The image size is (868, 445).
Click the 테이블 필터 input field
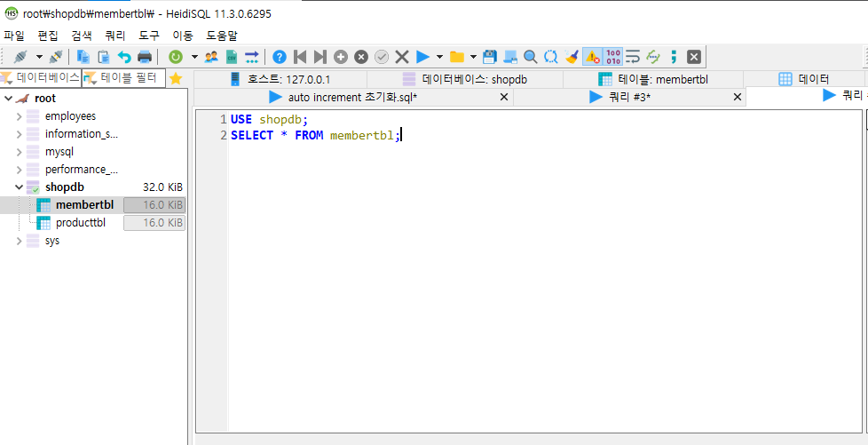[124, 78]
